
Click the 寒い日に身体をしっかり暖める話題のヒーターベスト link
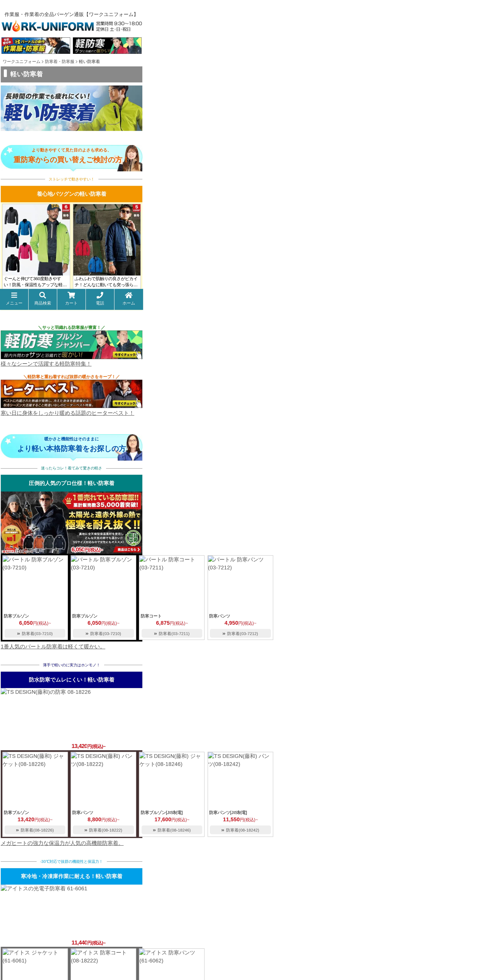click(x=67, y=413)
